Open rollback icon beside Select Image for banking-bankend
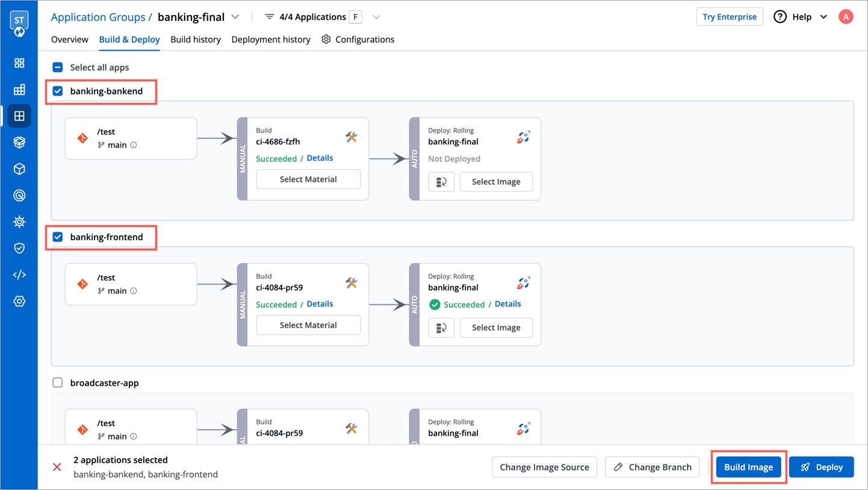 click(x=441, y=181)
